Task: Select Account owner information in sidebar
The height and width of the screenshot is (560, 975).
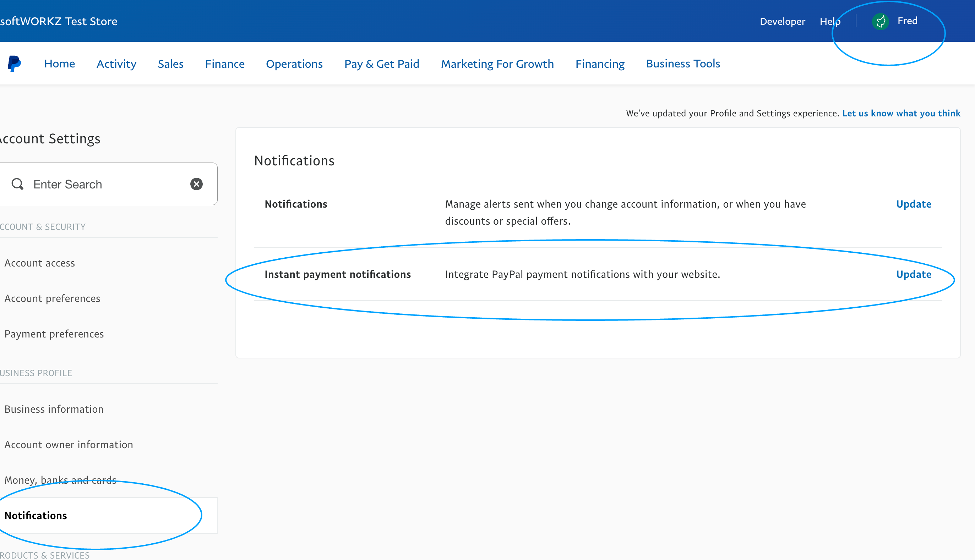Action: pos(69,444)
